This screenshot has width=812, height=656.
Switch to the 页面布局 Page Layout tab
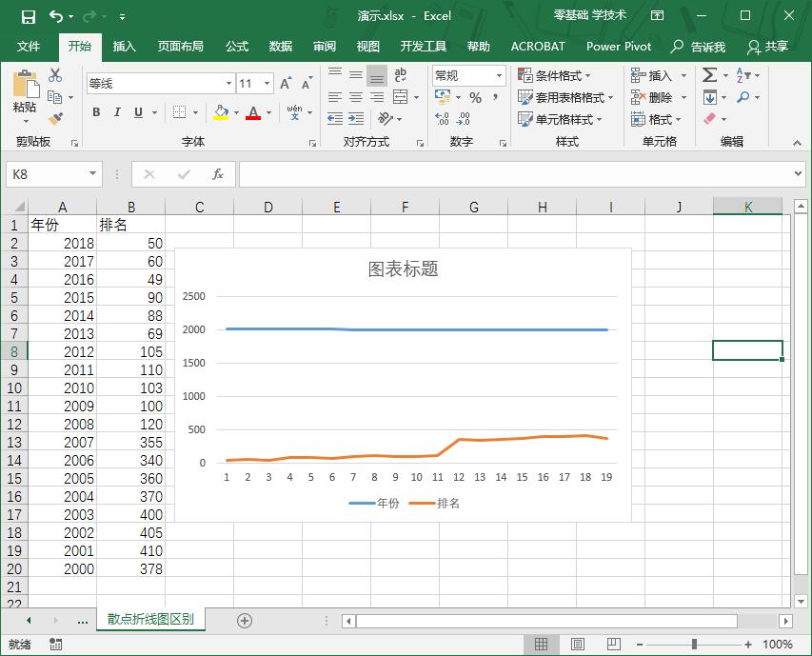click(x=181, y=47)
